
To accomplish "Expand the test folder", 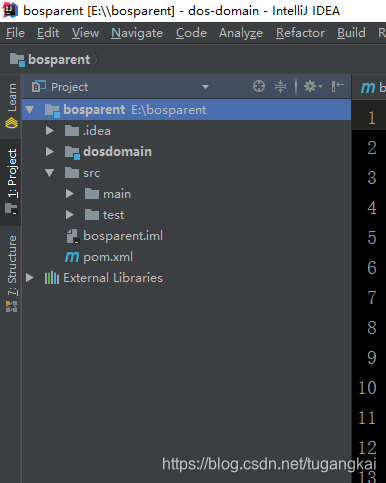I will (70, 215).
